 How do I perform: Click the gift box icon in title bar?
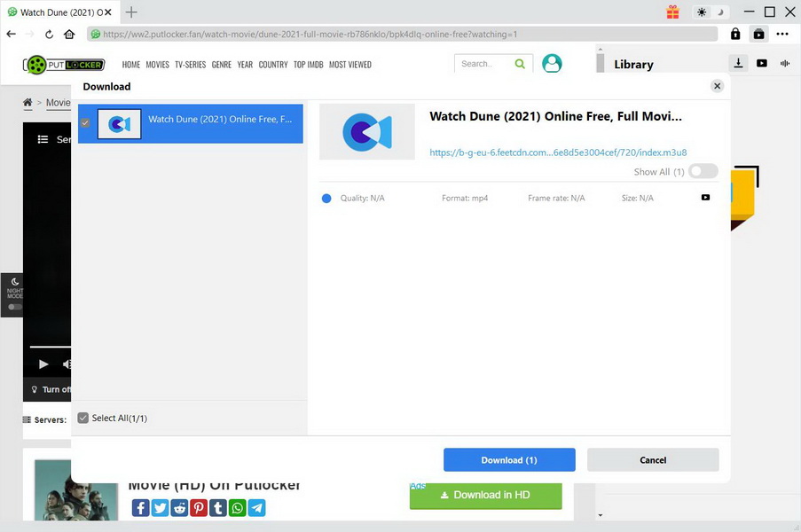(x=673, y=12)
